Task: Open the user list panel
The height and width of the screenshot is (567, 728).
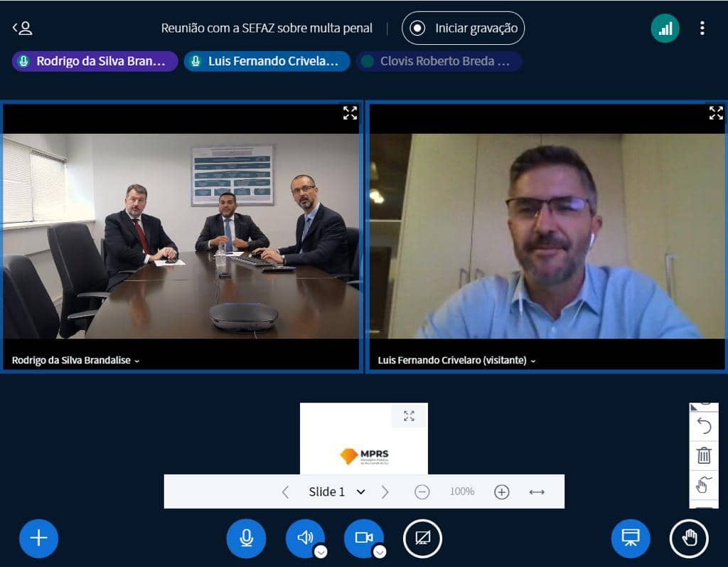Action: click(x=23, y=28)
